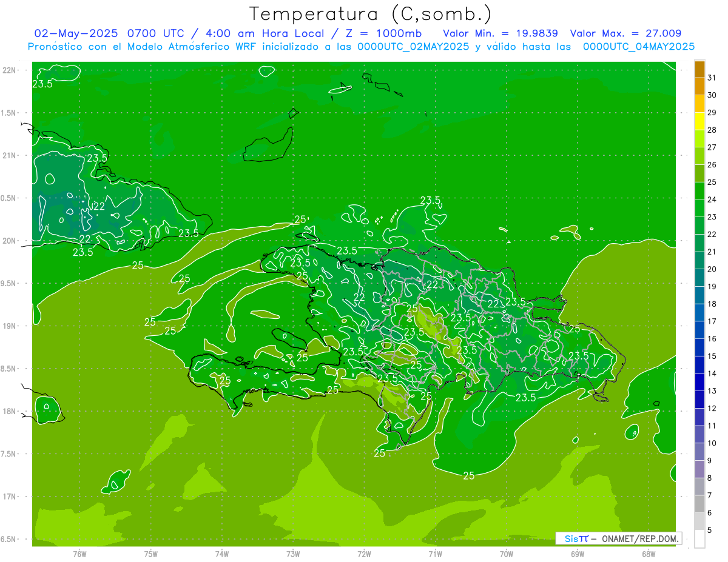Viewport: 728px width, 562px height.
Task: Click the '75W' longitude axis label
Action: [x=151, y=554]
